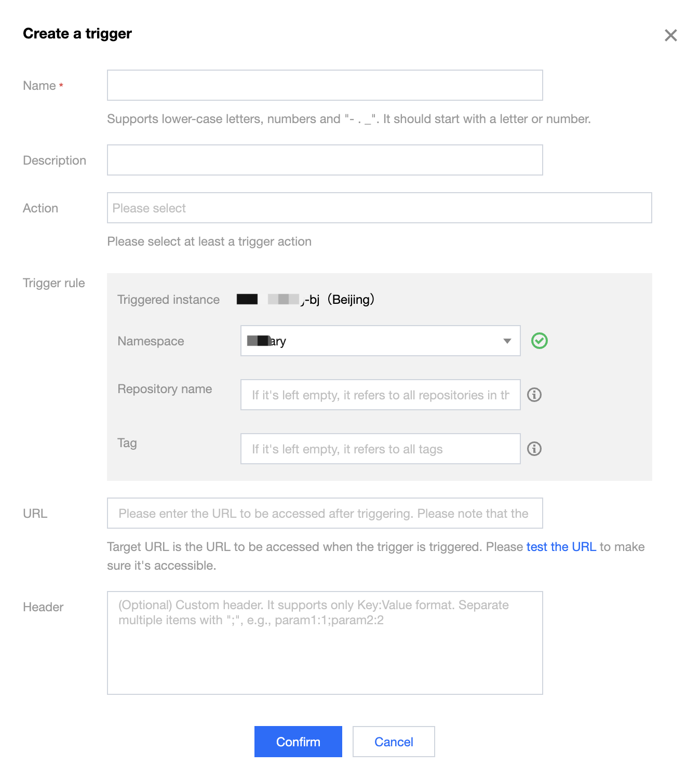The width and height of the screenshot is (700, 779).
Task: Focus the Name text field
Action: pos(325,85)
